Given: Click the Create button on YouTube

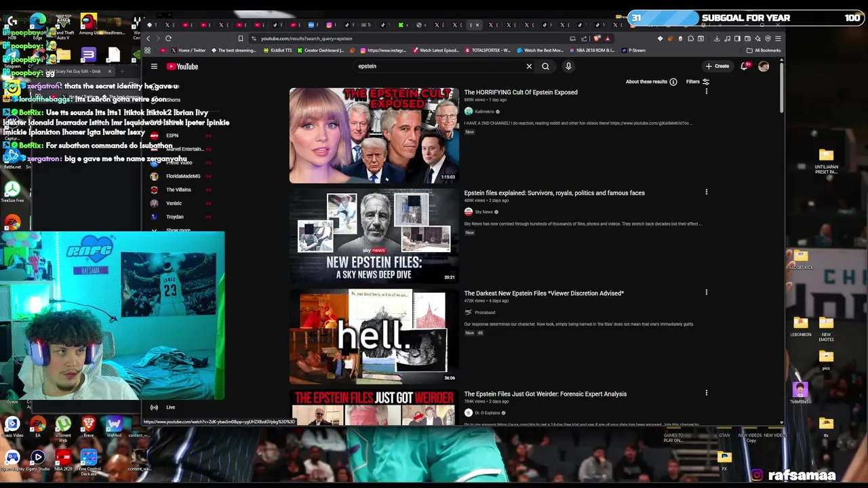Looking at the screenshot, I should click(717, 66).
